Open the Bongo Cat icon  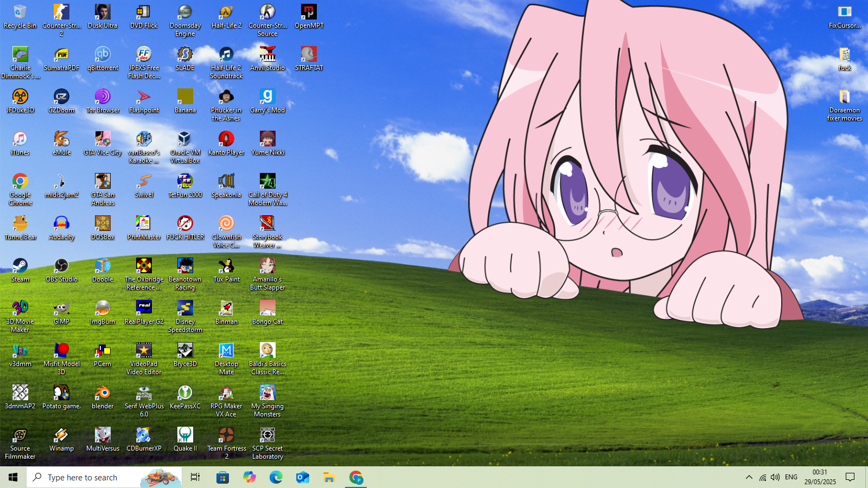click(x=267, y=313)
